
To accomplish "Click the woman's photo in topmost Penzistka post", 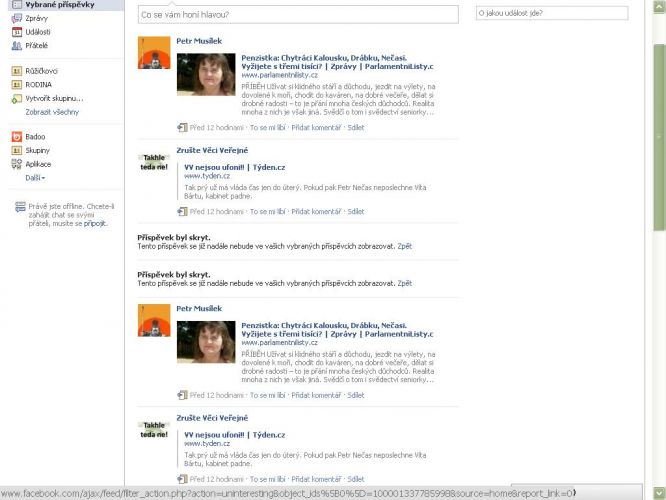I will (206, 74).
